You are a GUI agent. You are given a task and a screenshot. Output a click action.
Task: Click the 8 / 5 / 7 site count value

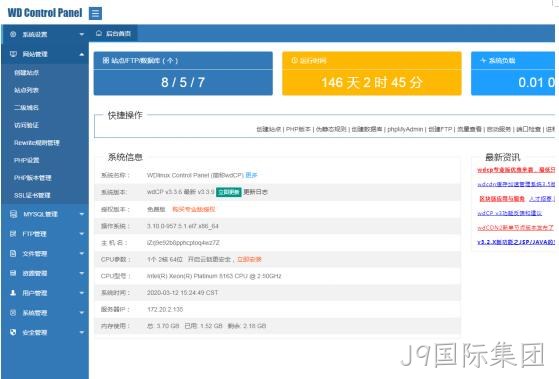pos(183,82)
